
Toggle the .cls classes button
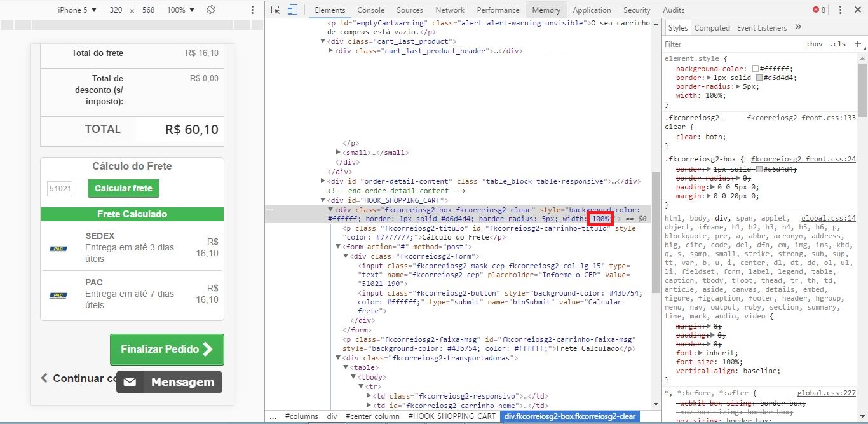pyautogui.click(x=838, y=44)
